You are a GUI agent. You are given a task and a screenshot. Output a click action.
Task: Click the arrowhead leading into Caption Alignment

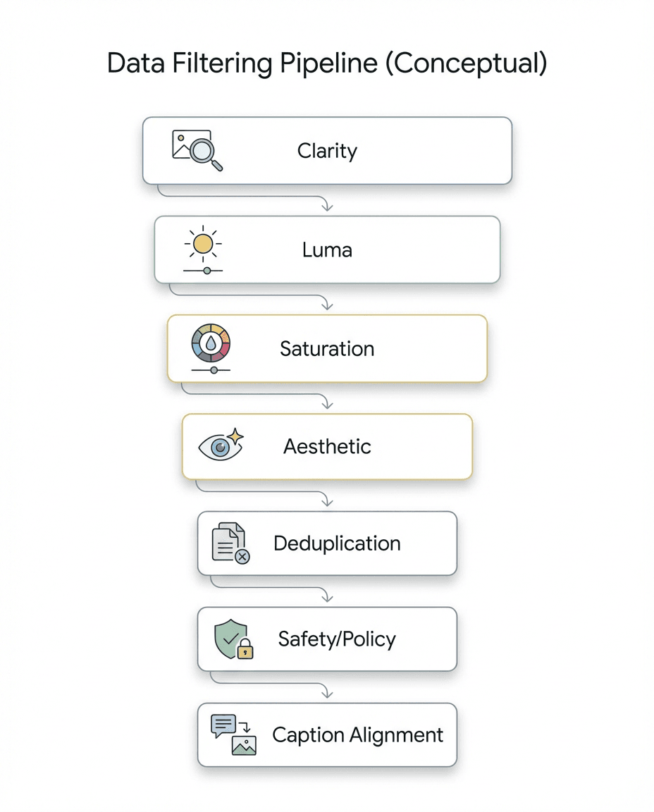(326, 693)
